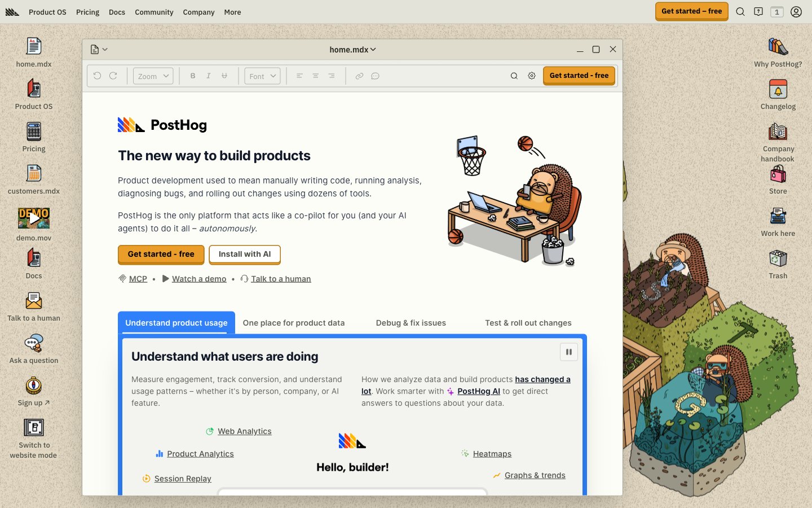Open the Watch a demo link
The image size is (812, 508).
[x=199, y=279]
